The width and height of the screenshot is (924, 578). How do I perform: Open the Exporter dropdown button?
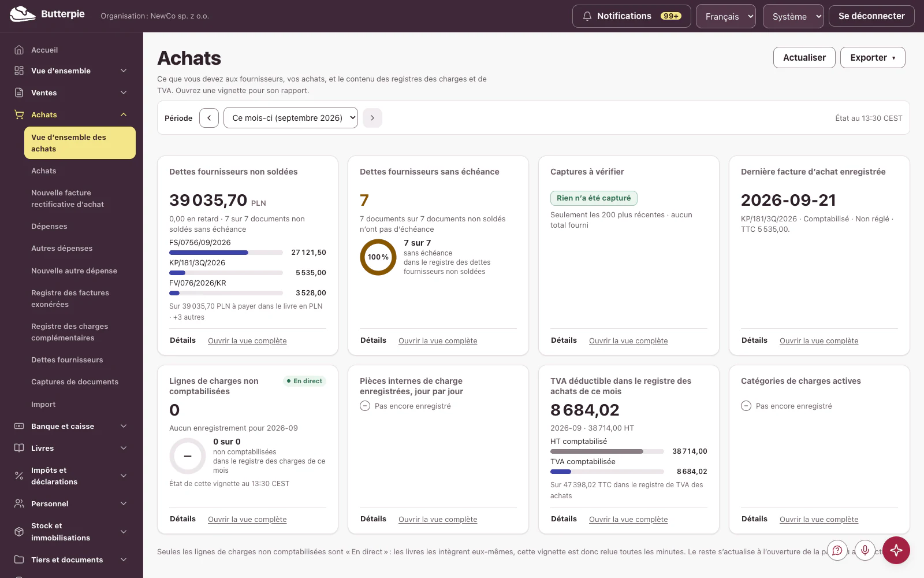tap(873, 57)
